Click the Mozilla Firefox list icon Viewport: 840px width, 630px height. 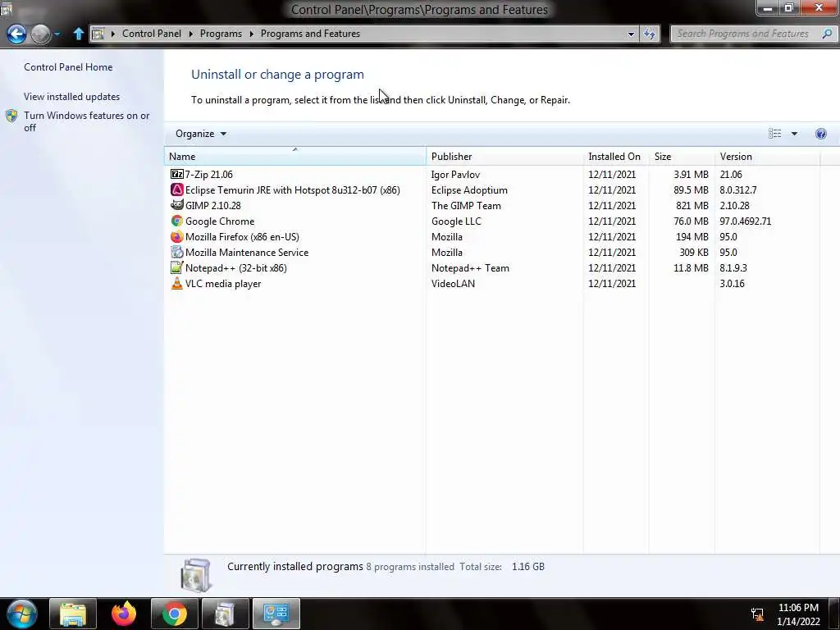[x=177, y=236]
